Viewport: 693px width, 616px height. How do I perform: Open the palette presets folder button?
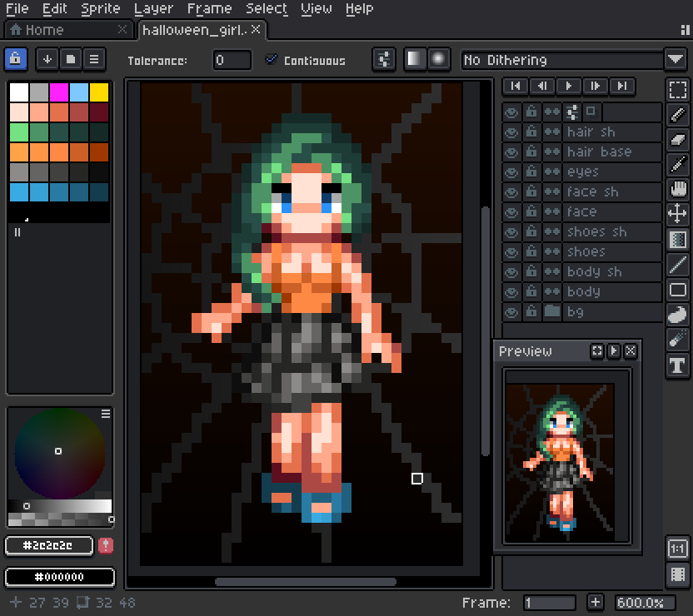(x=71, y=59)
